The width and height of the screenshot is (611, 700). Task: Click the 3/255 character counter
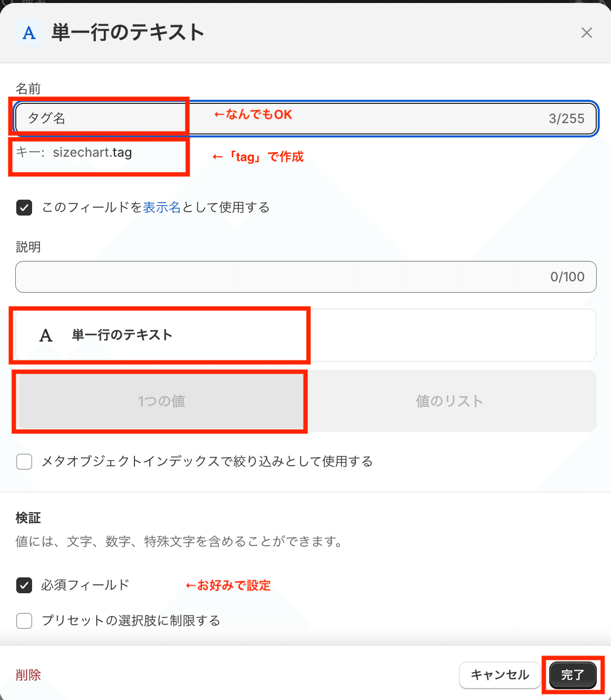(x=566, y=119)
